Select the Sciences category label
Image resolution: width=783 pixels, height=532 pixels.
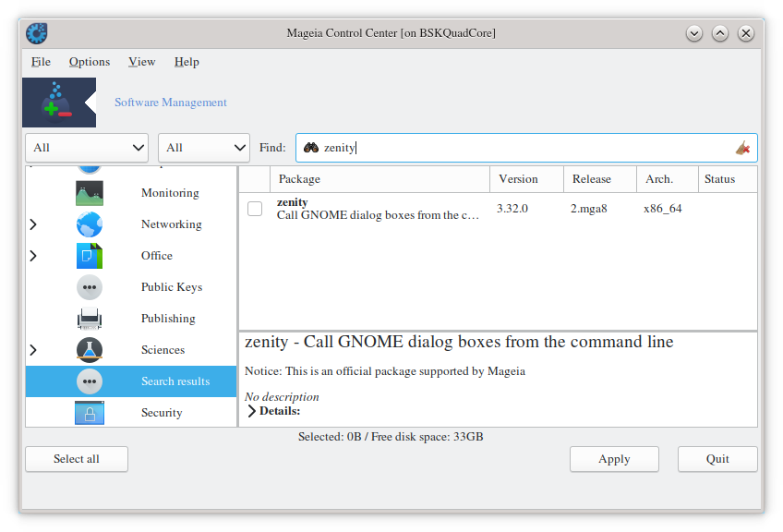tap(163, 350)
